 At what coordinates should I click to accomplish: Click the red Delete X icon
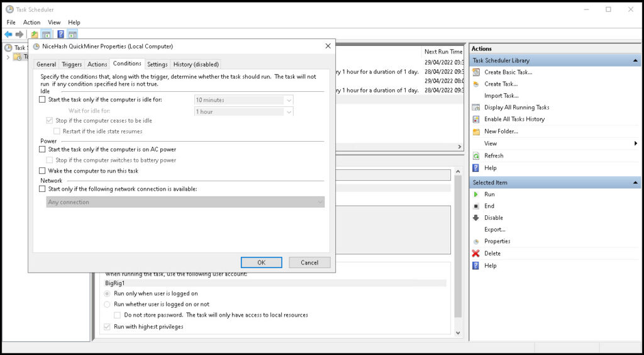[x=476, y=254]
